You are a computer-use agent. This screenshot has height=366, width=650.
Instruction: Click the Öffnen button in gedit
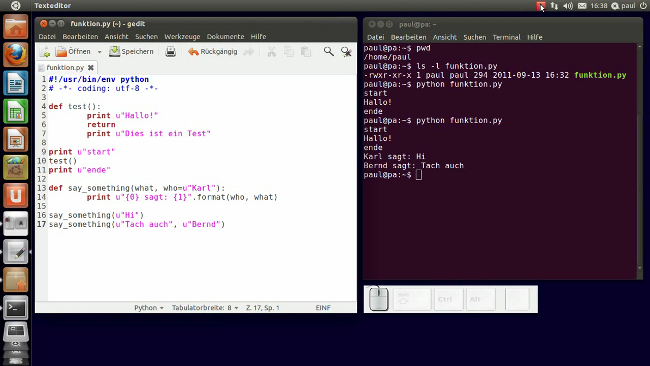click(x=73, y=51)
